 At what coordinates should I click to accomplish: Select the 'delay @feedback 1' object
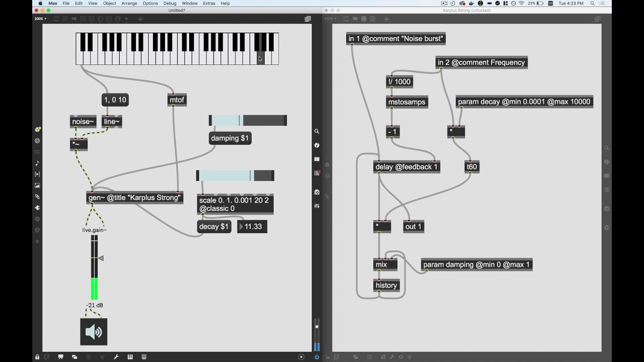click(x=407, y=167)
